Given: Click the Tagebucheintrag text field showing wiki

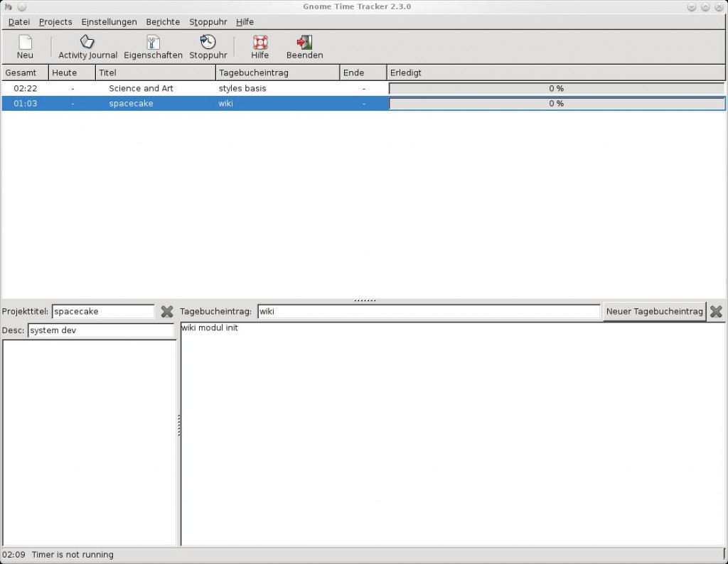Looking at the screenshot, I should [x=427, y=311].
